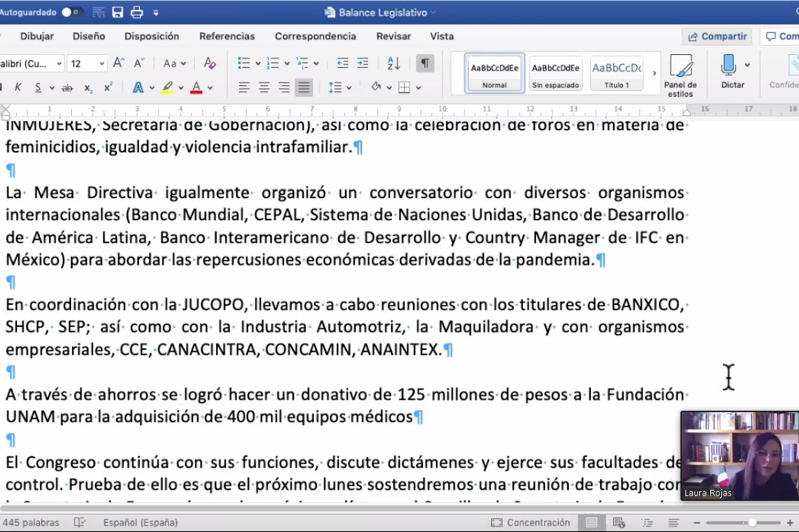
Task: Click the Print icon
Action: [137, 13]
